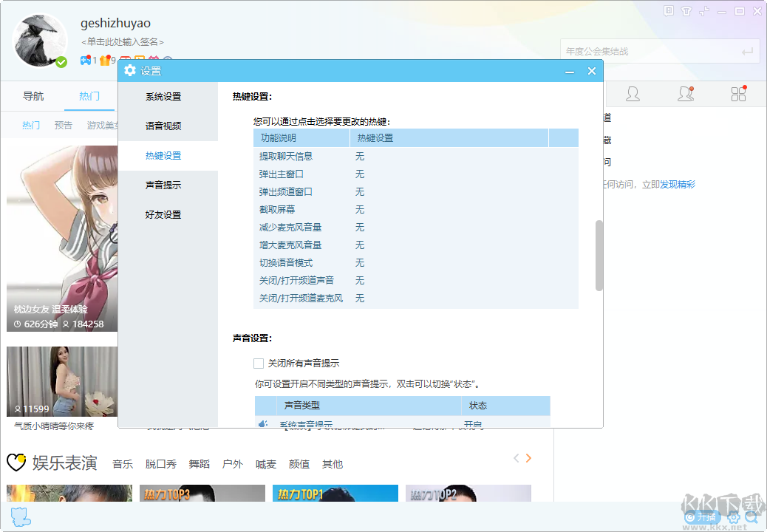Click the game controller icon under username
This screenshot has height=532, width=767.
tap(85, 60)
